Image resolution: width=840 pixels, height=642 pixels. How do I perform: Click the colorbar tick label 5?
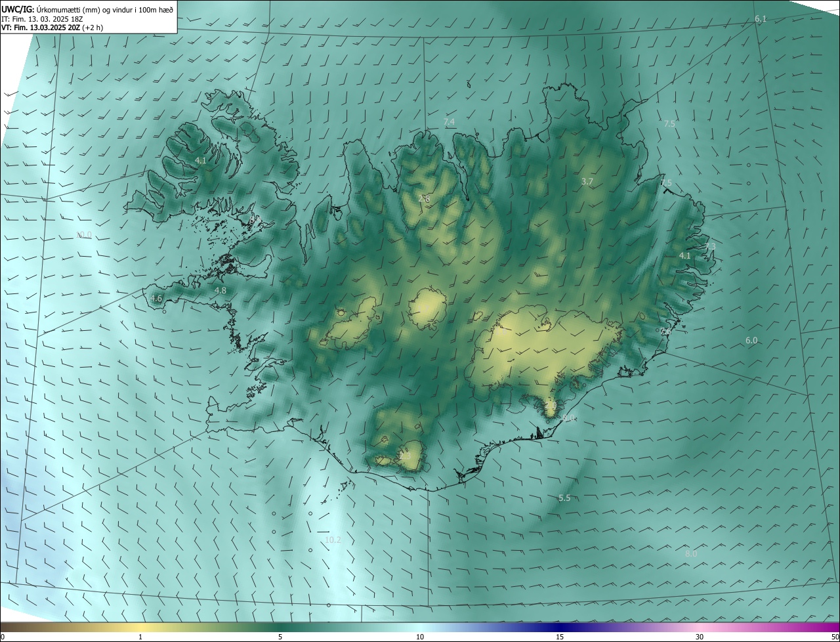(280, 637)
